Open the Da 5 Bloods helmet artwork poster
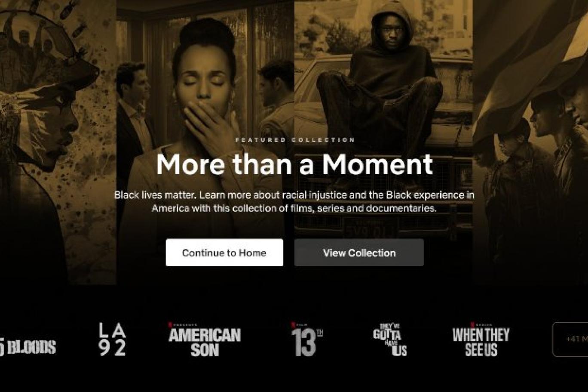Image resolution: width=588 pixels, height=392 pixels. point(58,142)
